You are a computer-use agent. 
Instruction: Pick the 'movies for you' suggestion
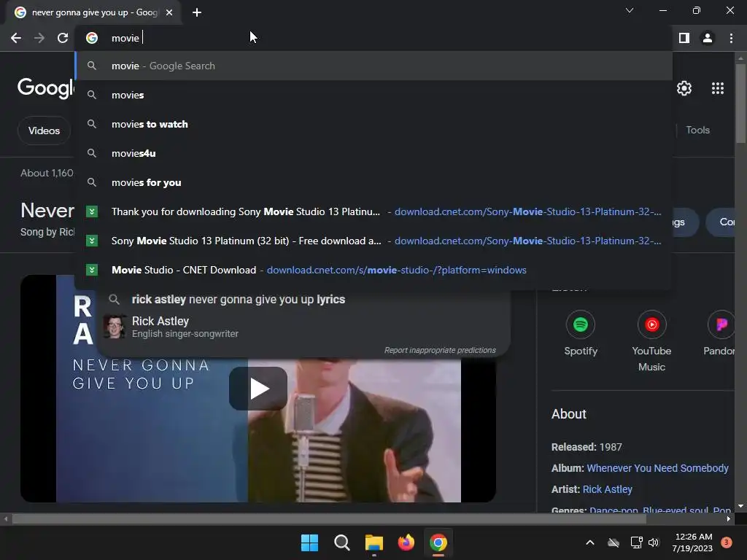pos(373,182)
